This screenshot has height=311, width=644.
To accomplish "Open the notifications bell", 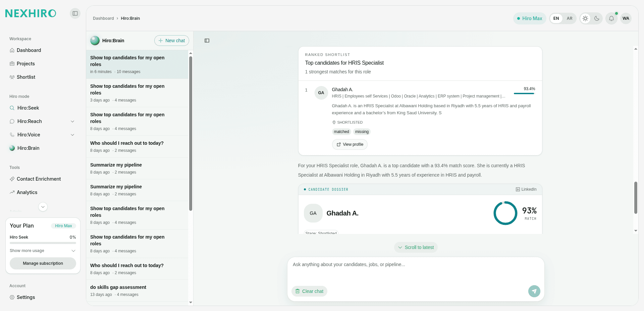I will (x=611, y=18).
